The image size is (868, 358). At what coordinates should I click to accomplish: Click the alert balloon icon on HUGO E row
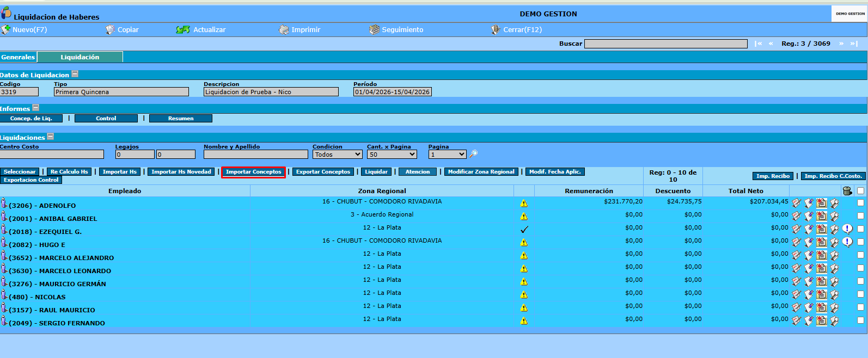click(847, 242)
